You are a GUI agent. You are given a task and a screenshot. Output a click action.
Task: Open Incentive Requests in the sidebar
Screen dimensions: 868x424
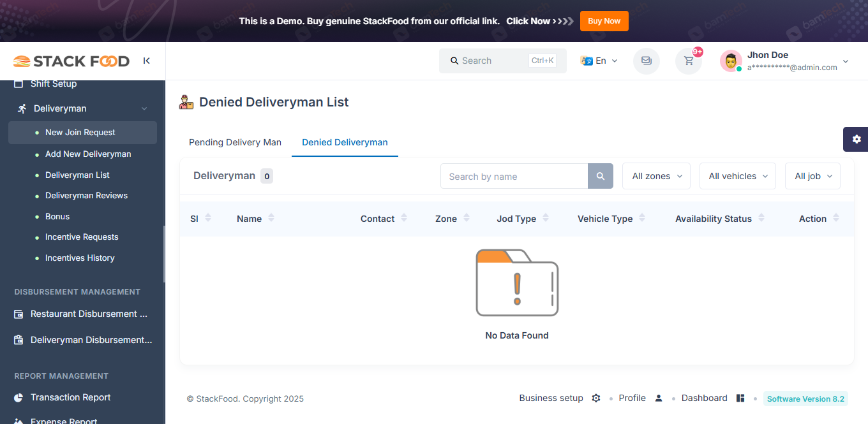[82, 237]
